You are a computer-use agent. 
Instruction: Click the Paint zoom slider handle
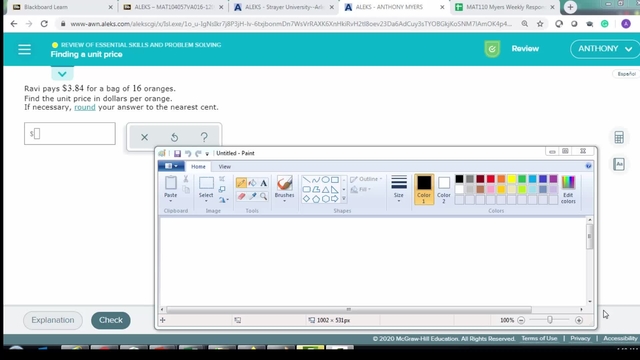click(550, 320)
